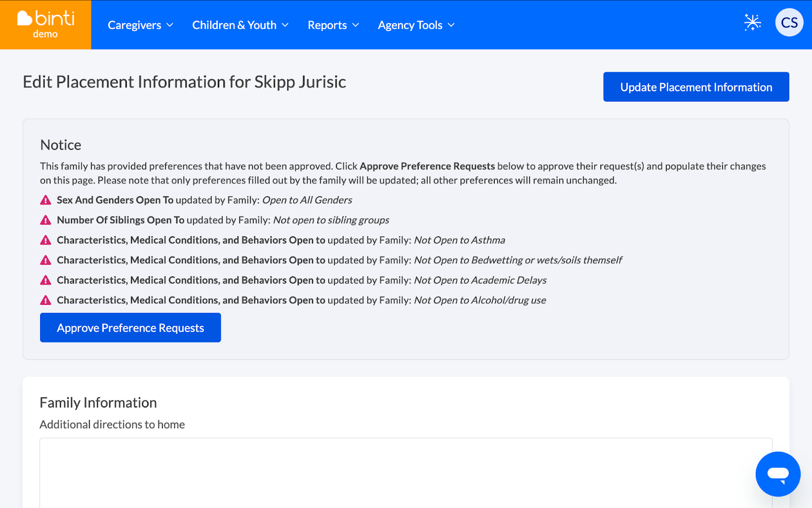Click Approve Preference Requests button
This screenshot has width=812, height=508.
coord(130,328)
